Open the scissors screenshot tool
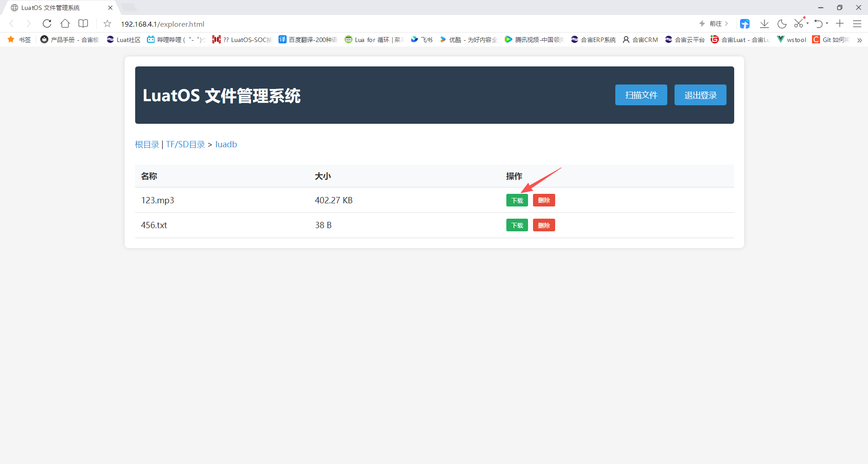 [x=799, y=23]
